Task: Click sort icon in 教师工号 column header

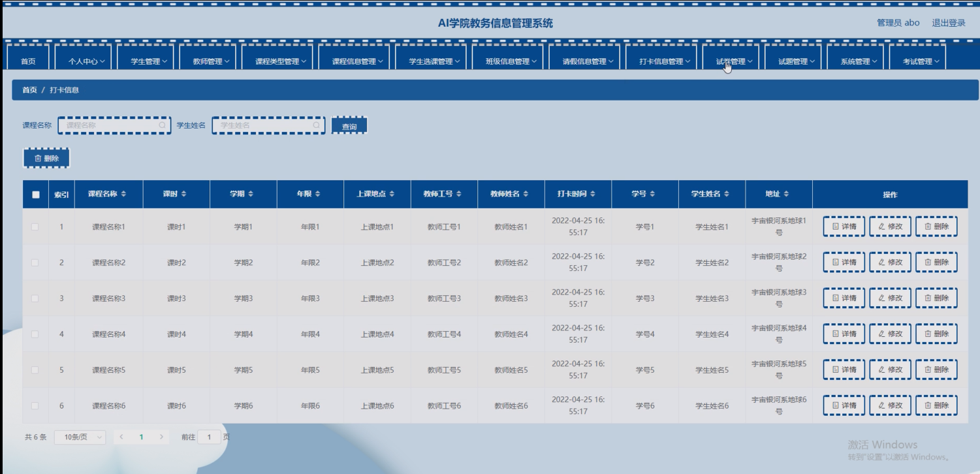Action: [458, 194]
